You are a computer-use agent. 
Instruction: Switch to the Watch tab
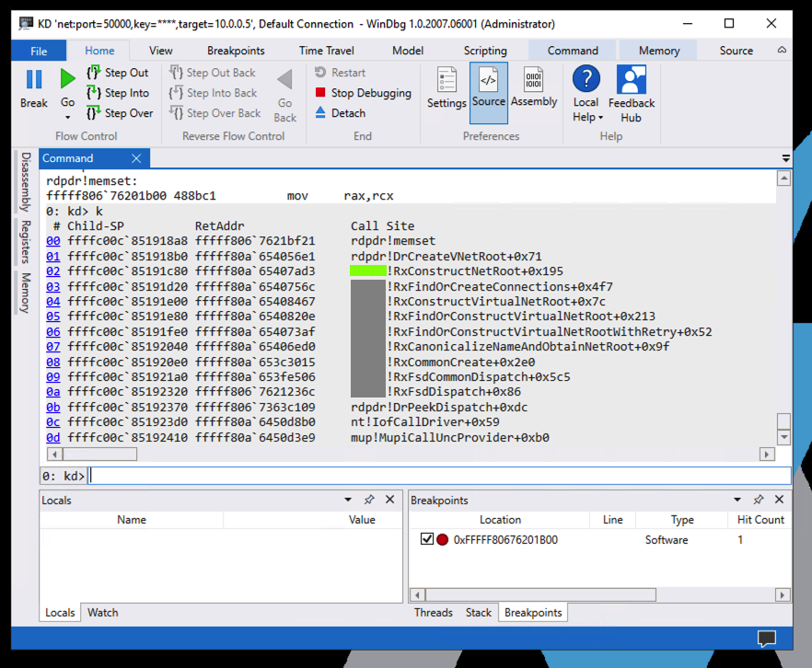coord(102,613)
